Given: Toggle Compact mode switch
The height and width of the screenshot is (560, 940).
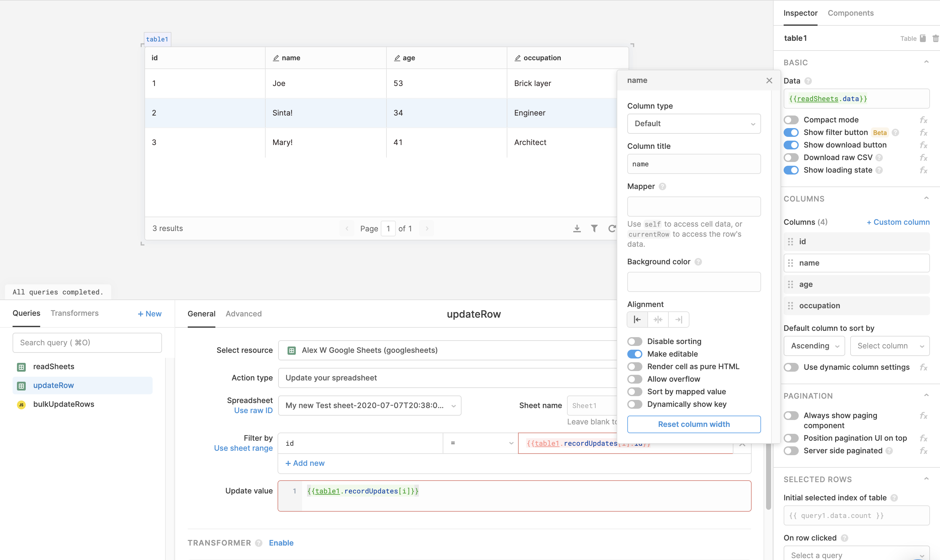Looking at the screenshot, I should coord(791,120).
